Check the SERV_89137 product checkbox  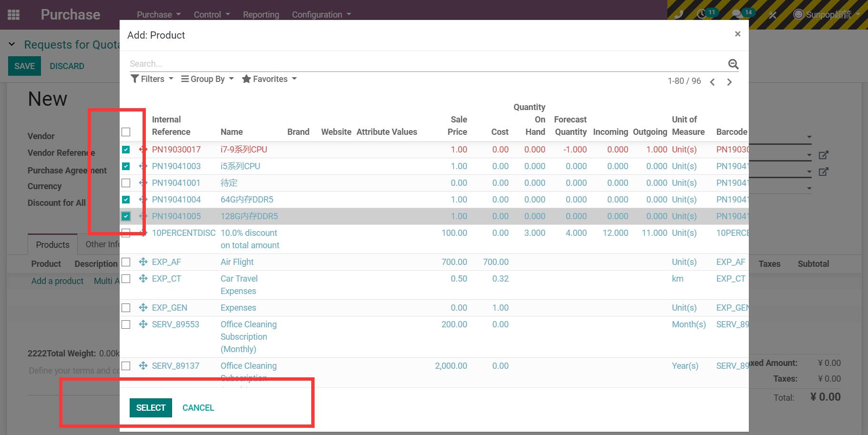coord(126,366)
